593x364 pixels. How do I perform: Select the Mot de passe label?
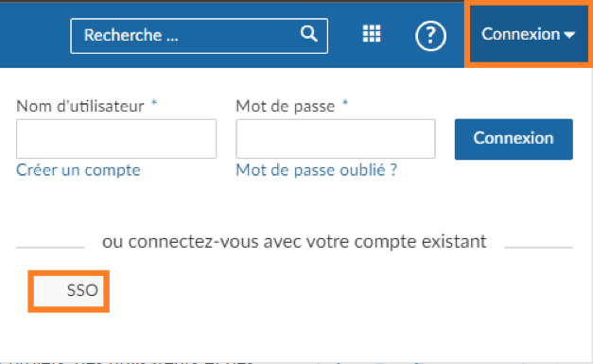pos(286,106)
